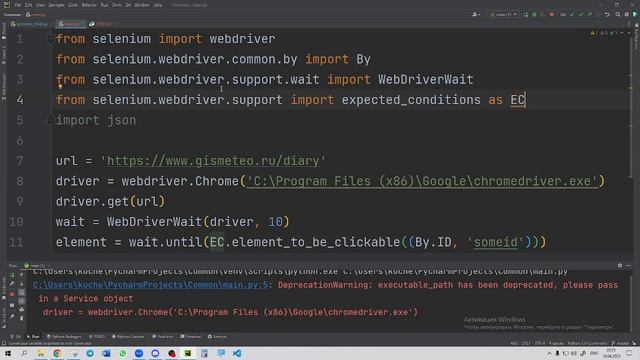Click the Undo/Rollback arrow icon
The image size is (640, 360).
(x=607, y=15)
